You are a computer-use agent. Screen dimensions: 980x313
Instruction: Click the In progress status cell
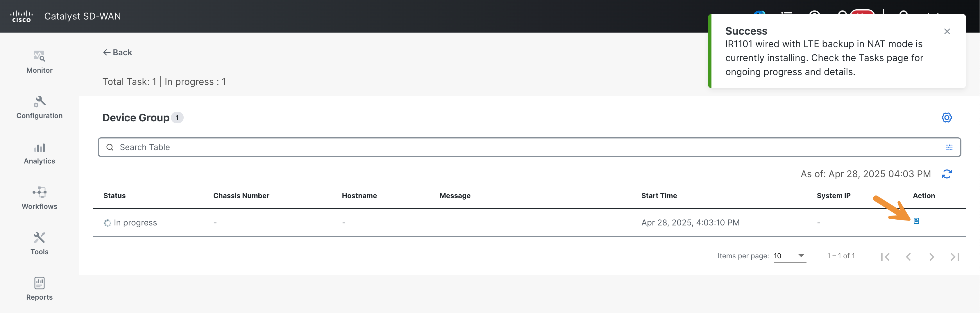tap(130, 223)
